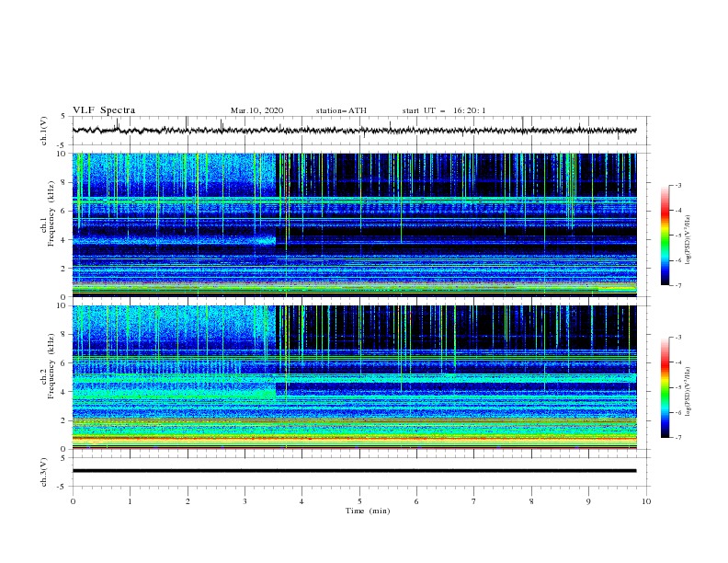Click the "VLF Spectra" title text
This screenshot has height=563, width=728.
[x=104, y=110]
